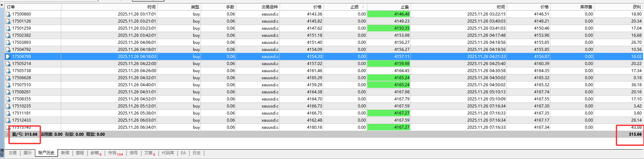
Task: Switch to the EA tab
Action: 183,153
